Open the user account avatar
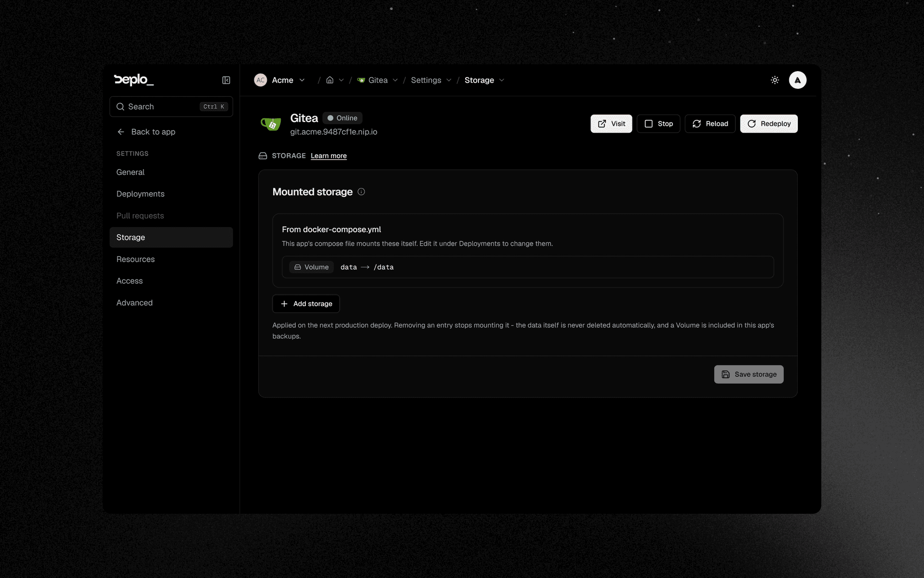Viewport: 924px width, 578px height. point(797,80)
